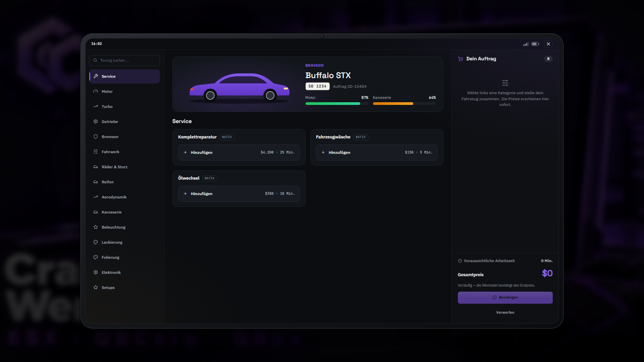Click the star icon beside Beleuchtung
Image resolution: width=644 pixels, height=362 pixels.
(x=96, y=227)
